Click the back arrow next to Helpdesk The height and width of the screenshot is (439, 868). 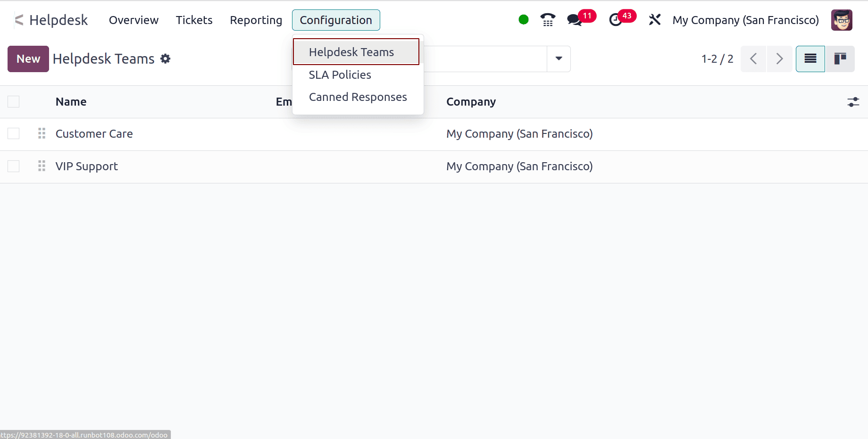[18, 20]
